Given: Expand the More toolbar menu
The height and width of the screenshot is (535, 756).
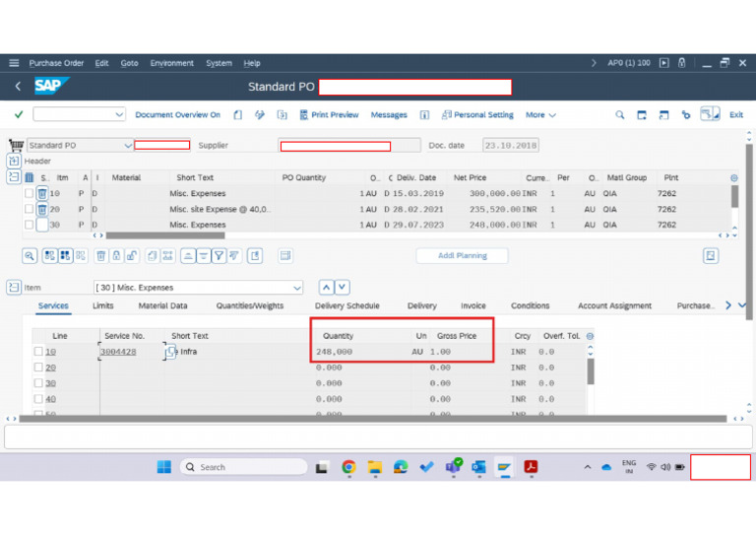Looking at the screenshot, I should (x=540, y=115).
